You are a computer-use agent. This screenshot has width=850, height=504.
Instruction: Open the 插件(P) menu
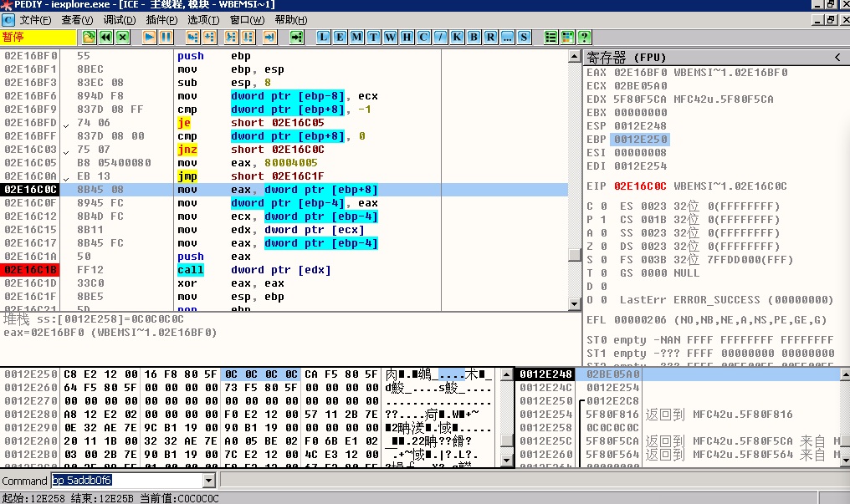tap(161, 20)
